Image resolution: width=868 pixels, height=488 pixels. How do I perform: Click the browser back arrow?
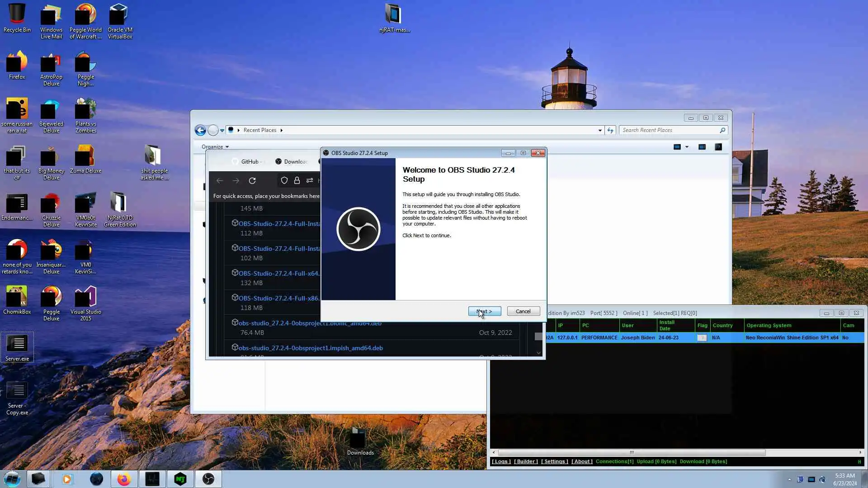(220, 181)
